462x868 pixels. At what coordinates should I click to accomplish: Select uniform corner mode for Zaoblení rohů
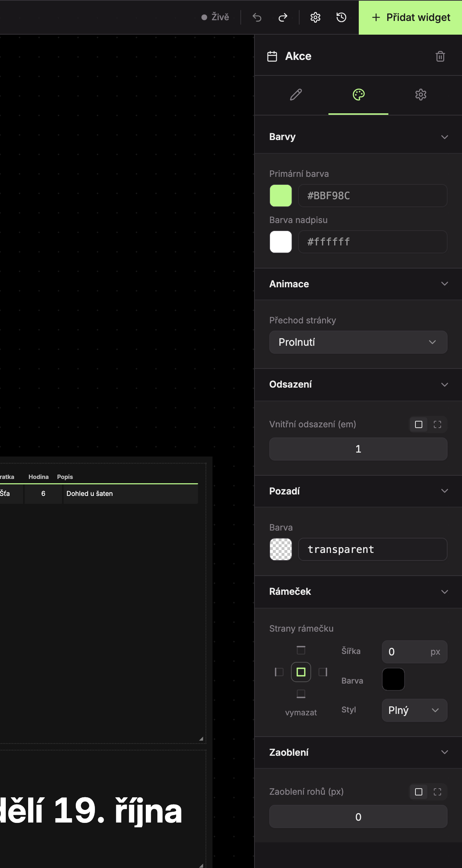tap(419, 792)
